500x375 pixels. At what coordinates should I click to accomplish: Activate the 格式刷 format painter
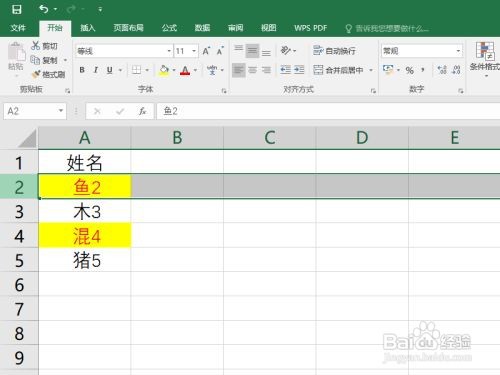[x=49, y=74]
